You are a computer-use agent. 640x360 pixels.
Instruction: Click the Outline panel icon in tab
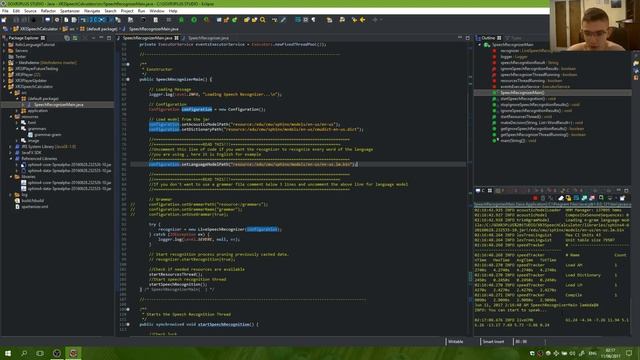(x=478, y=38)
